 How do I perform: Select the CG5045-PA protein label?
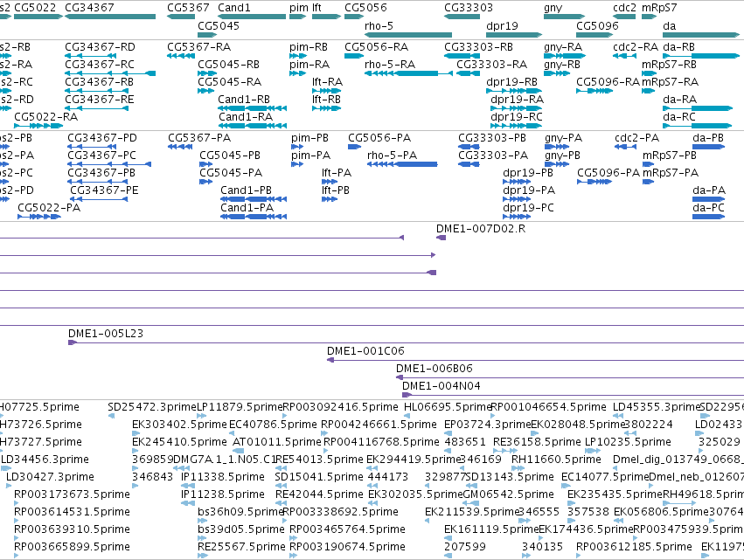(x=231, y=173)
